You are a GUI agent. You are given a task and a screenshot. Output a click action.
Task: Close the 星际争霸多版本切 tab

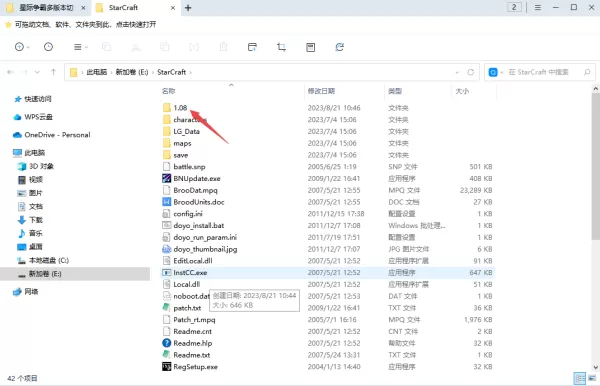(83, 8)
